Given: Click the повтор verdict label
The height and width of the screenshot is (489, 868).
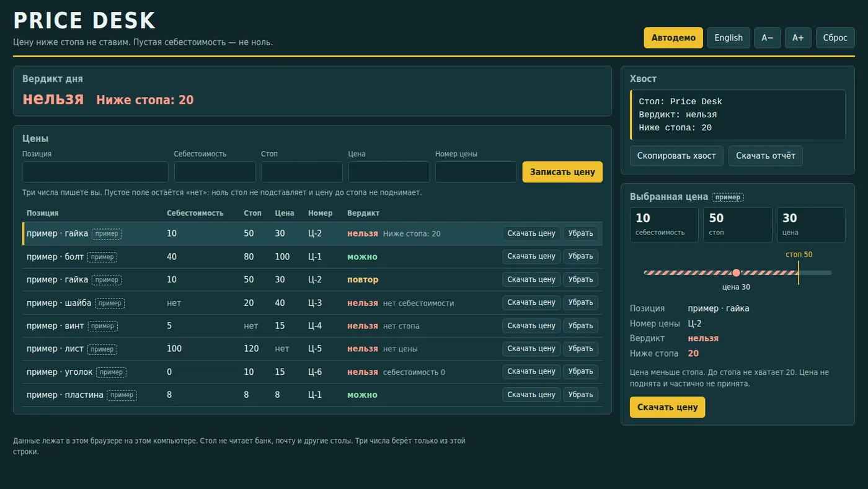Looking at the screenshot, I should [363, 280].
